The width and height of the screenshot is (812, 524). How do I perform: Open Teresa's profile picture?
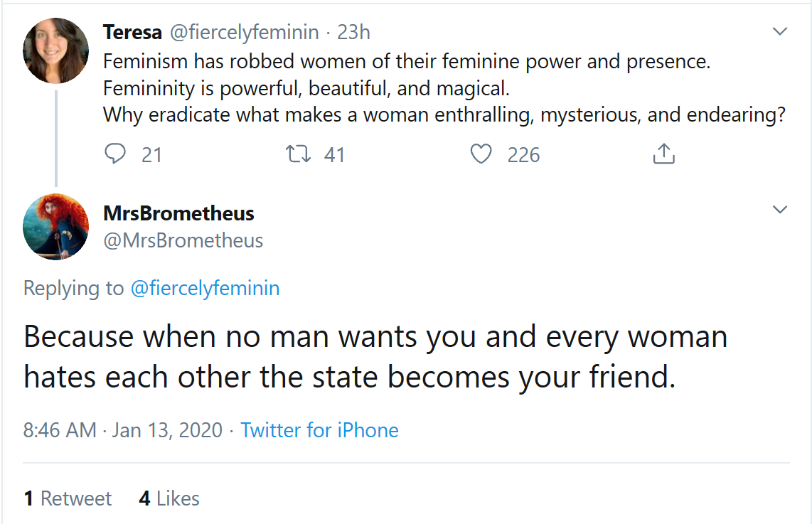[x=55, y=51]
